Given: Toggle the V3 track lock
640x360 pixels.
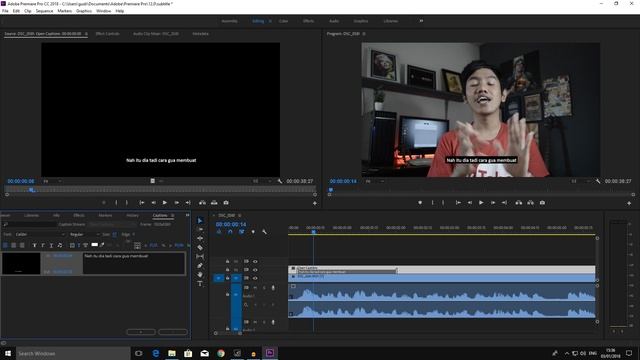Looking at the screenshot, I should point(227,261).
